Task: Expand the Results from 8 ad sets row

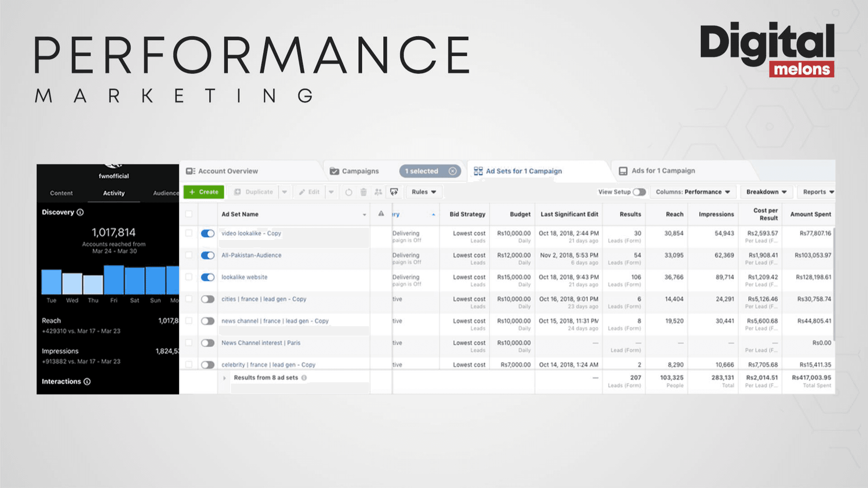Action: [x=224, y=378]
